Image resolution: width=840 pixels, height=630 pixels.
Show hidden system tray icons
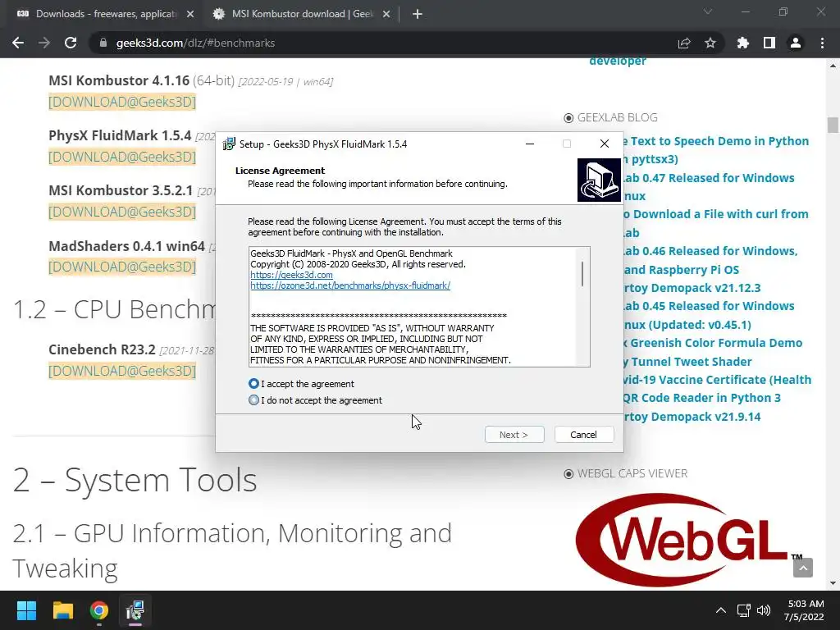(721, 610)
